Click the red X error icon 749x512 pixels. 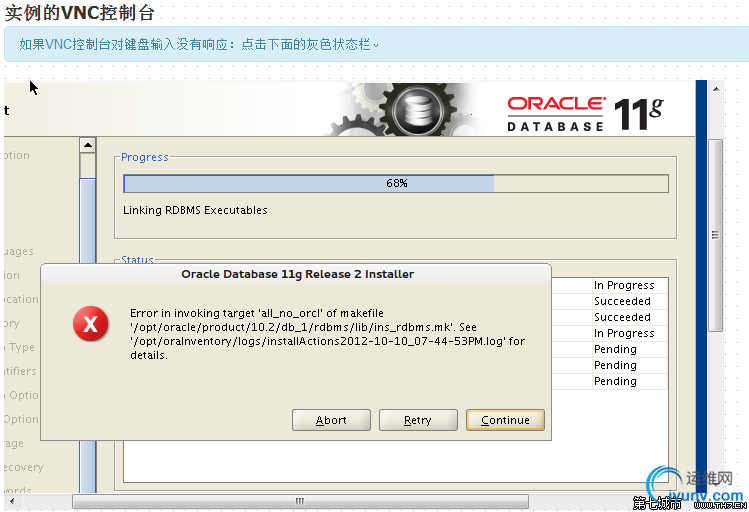pos(91,323)
